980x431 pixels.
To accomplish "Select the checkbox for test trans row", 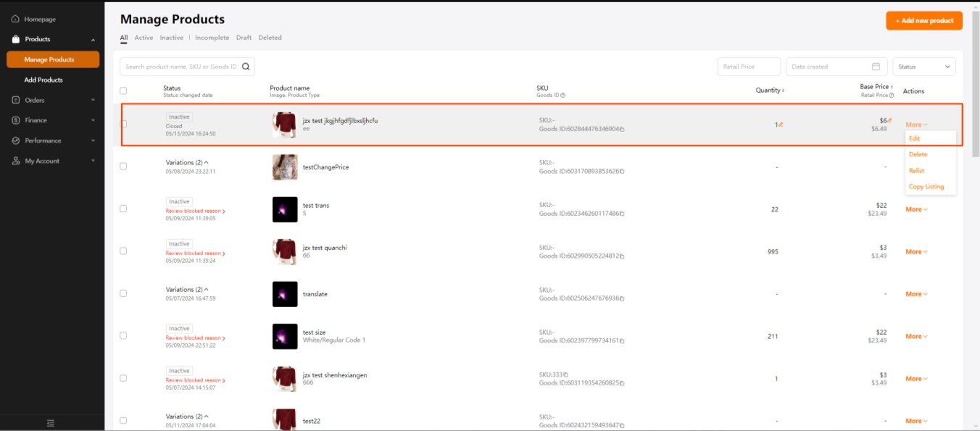I will [123, 209].
